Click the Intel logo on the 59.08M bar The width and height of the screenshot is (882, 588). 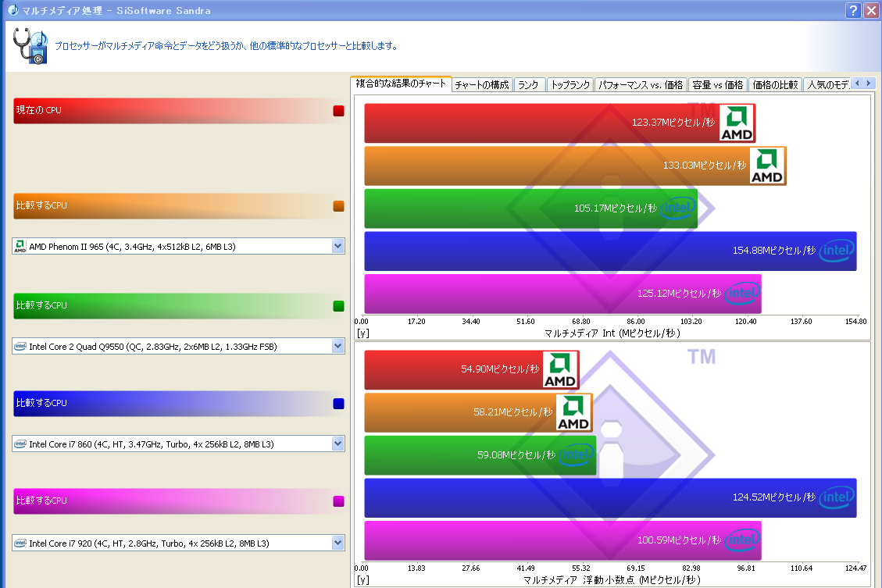click(x=577, y=454)
